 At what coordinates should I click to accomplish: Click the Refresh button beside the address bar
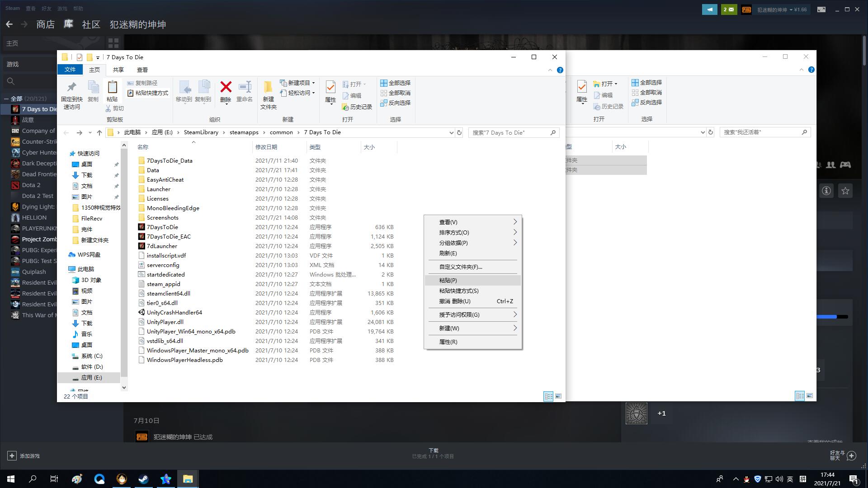tap(459, 133)
